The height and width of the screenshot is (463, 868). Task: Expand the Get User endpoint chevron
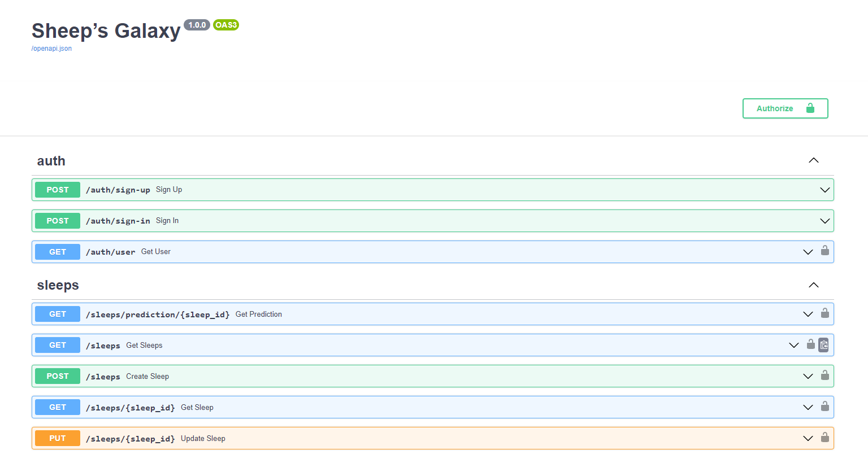tap(808, 252)
